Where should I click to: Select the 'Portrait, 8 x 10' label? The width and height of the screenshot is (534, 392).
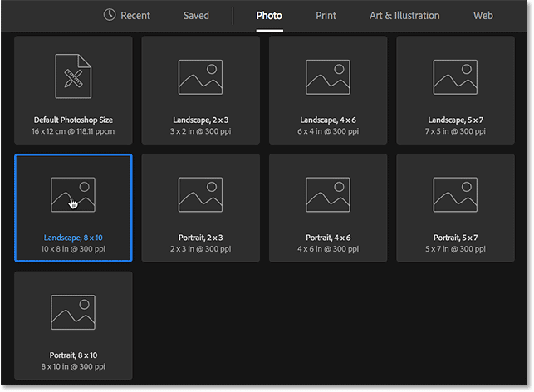[73, 355]
